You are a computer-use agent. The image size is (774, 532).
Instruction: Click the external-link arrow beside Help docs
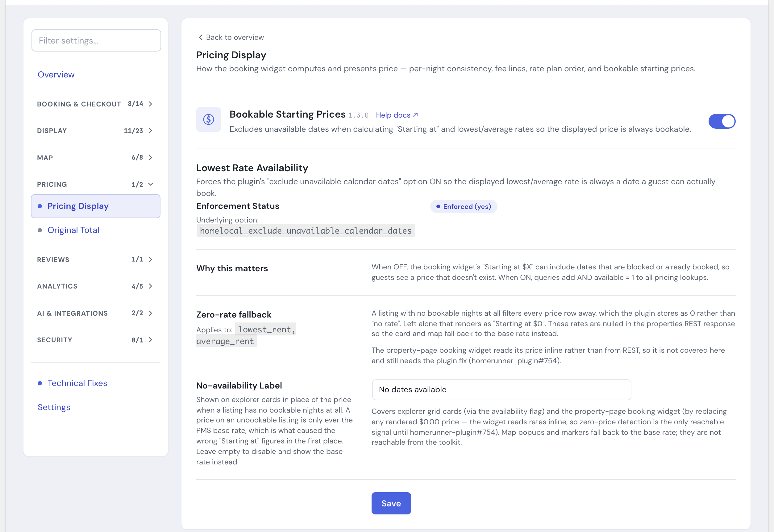point(415,115)
